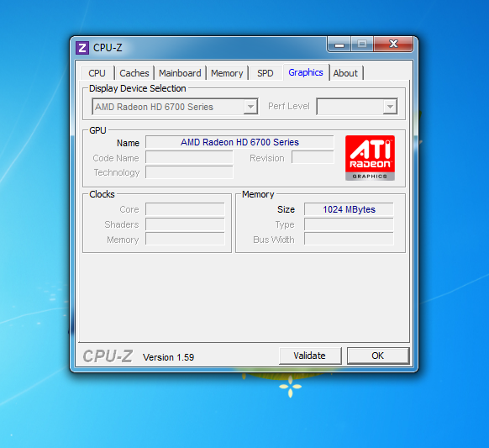
Task: Click the empty Revision field
Action: pos(313,157)
